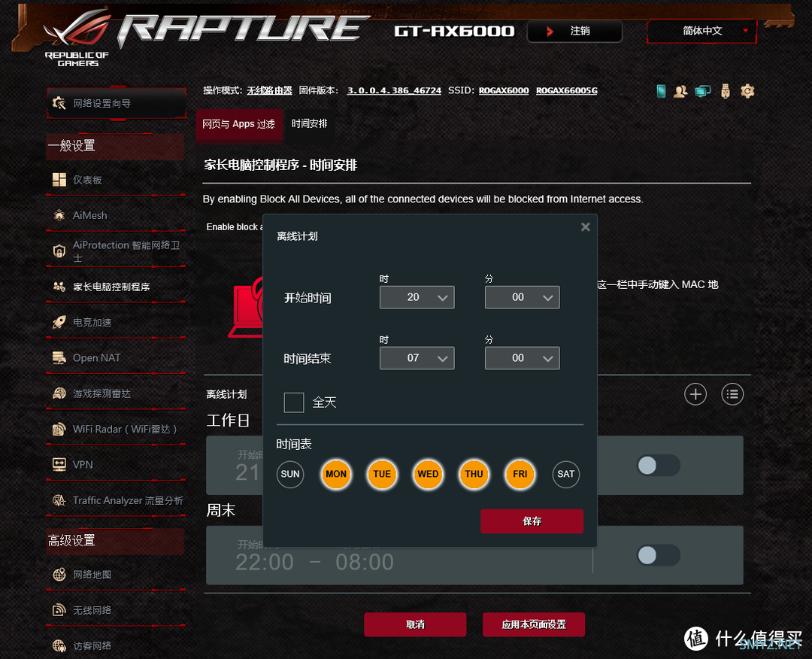Click the 高级设置 section header
The image size is (812, 659).
tap(116, 541)
